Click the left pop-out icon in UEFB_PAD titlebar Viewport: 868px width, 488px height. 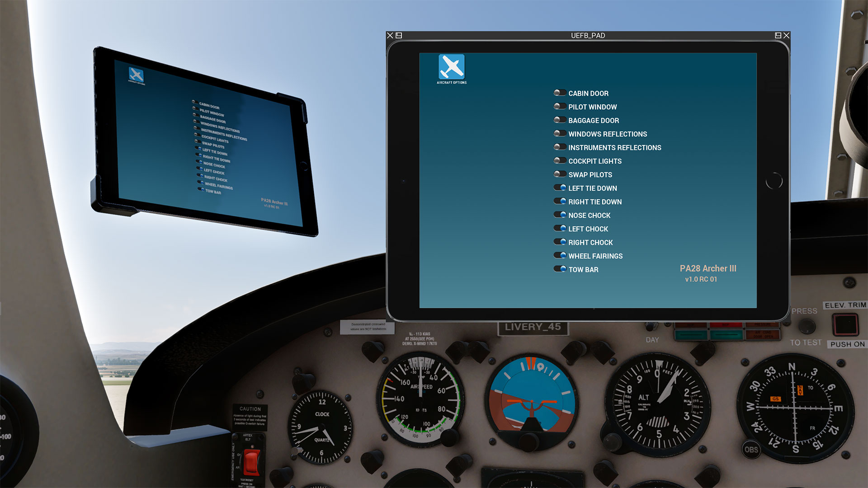[399, 35]
